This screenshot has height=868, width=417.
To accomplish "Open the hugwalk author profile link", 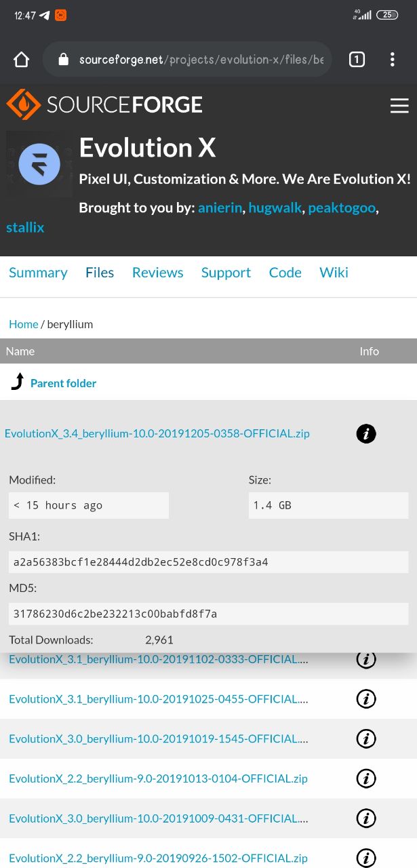I will 275,208.
